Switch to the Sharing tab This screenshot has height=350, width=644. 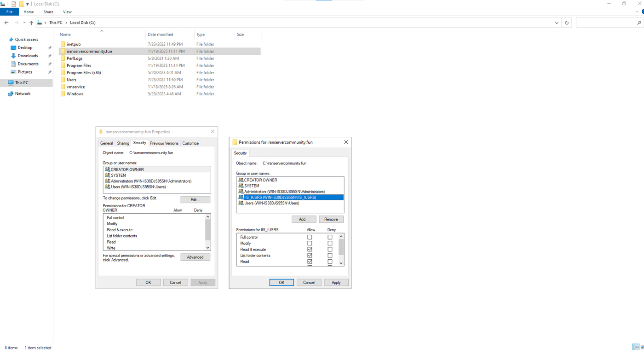click(123, 143)
